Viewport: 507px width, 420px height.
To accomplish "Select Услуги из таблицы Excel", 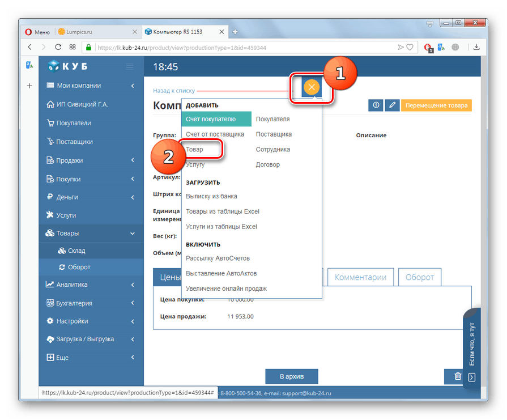I will click(221, 227).
